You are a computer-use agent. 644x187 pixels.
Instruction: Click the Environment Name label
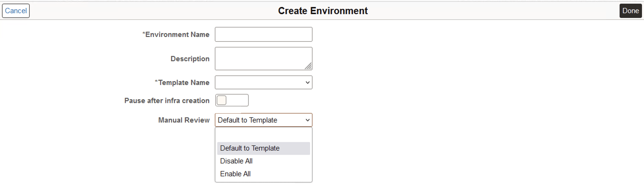(176, 34)
